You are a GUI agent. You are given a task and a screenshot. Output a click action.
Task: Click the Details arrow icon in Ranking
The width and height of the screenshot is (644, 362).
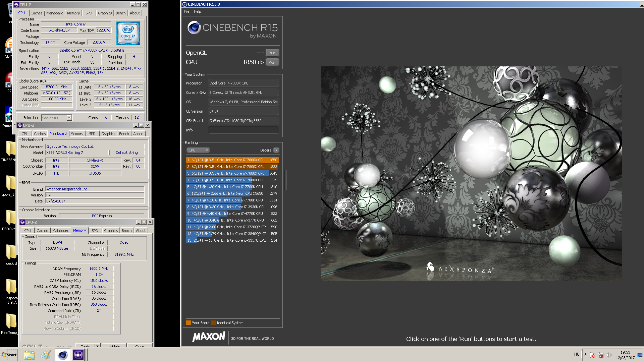[276, 150]
